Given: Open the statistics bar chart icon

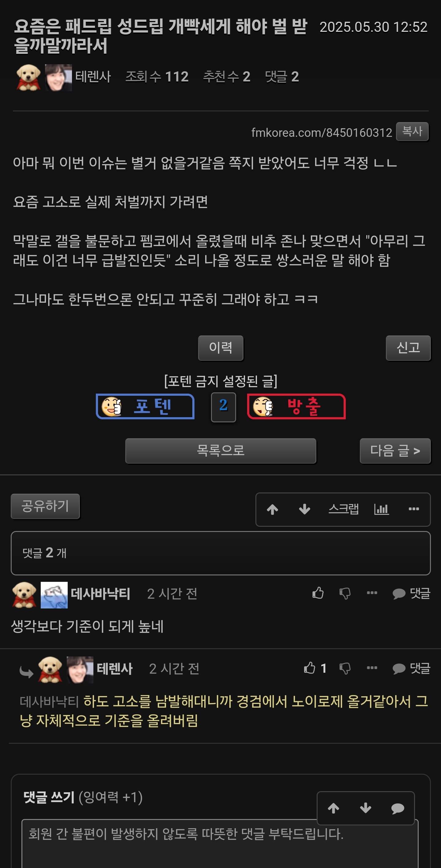Looking at the screenshot, I should (x=381, y=509).
